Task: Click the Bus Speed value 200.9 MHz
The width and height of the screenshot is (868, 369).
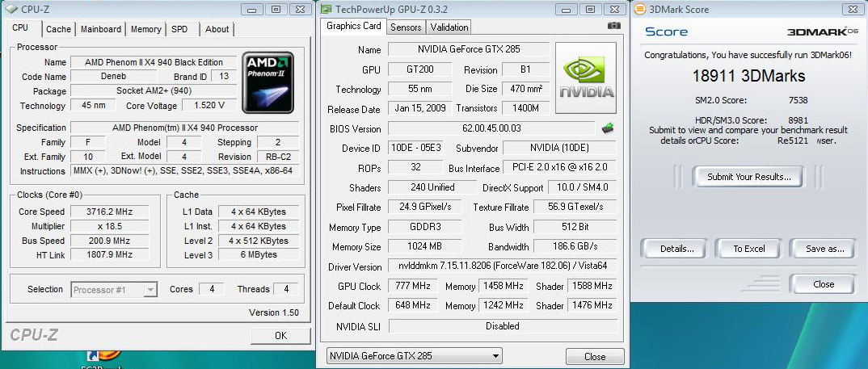Action: pyautogui.click(x=111, y=241)
